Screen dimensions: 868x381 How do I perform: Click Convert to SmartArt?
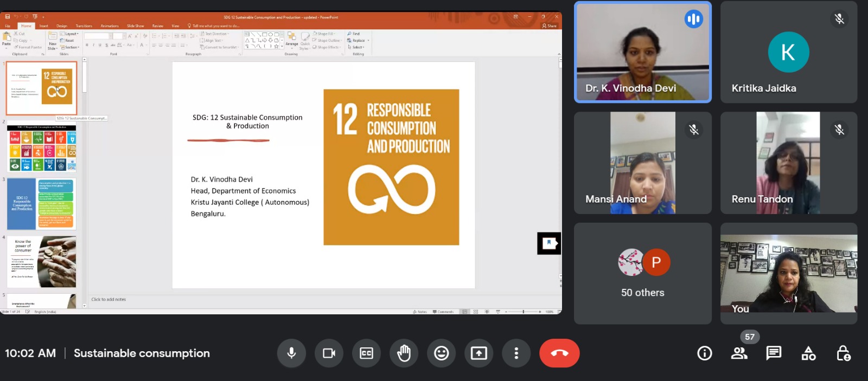coord(219,47)
